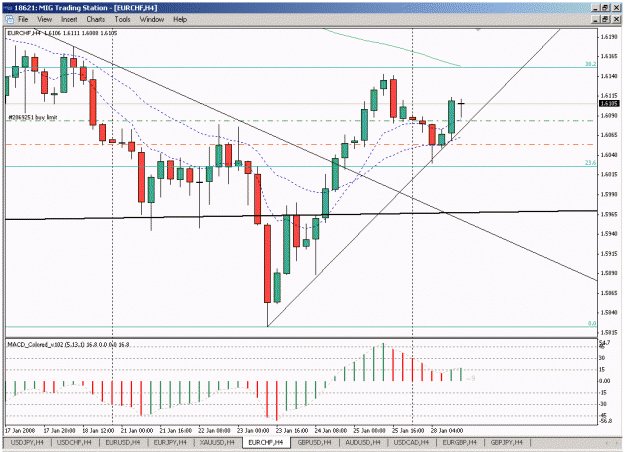The height and width of the screenshot is (452, 625).
Task: Click the 1.5815 price scale value
Action: coord(609,332)
